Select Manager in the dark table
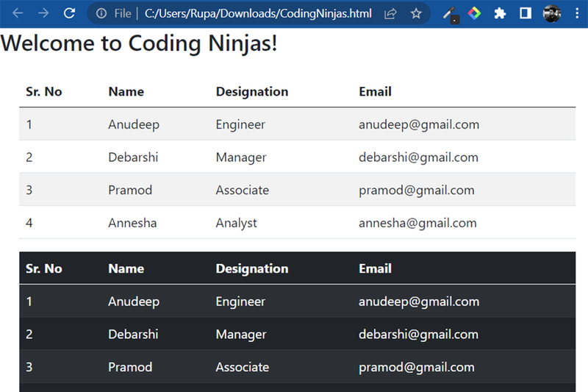 [x=241, y=335]
